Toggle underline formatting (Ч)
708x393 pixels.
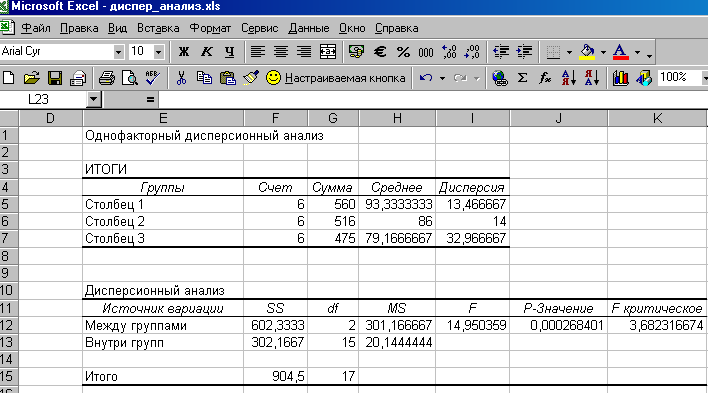click(229, 52)
